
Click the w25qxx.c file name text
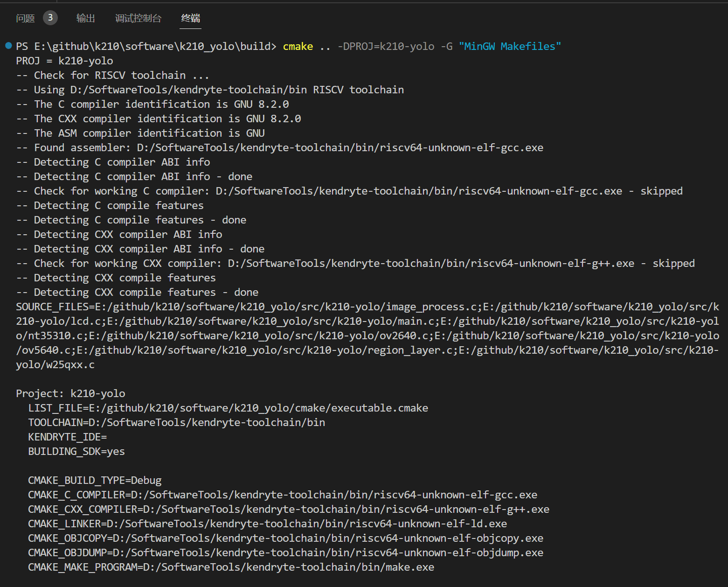[70, 365]
